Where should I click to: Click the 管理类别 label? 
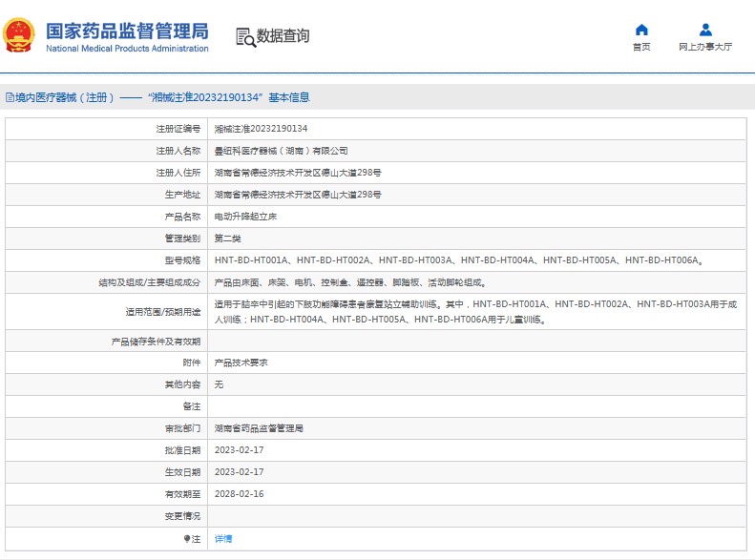(x=182, y=239)
